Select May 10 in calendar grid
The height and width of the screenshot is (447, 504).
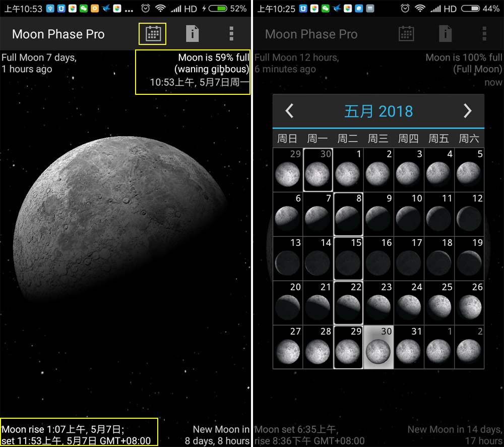pos(409,214)
